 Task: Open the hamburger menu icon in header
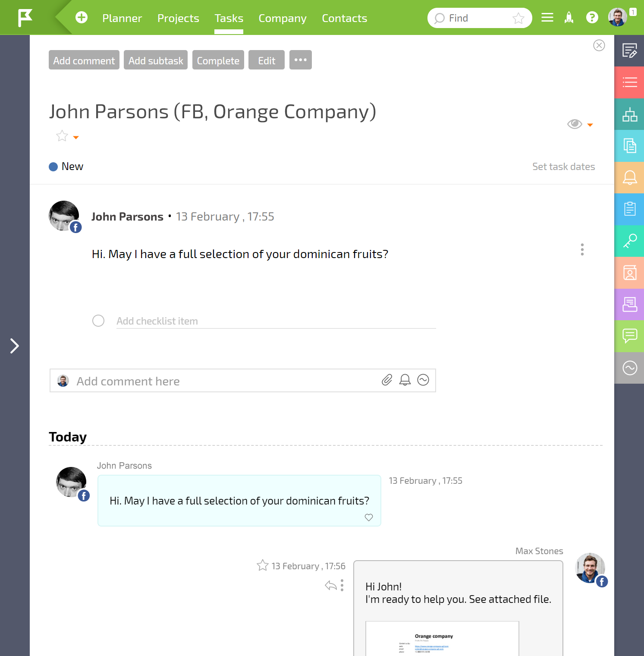coord(547,18)
